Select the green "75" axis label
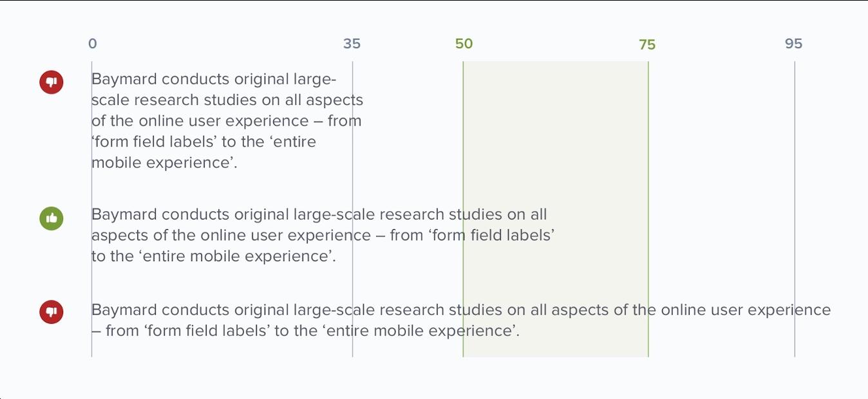The width and height of the screenshot is (868, 399). click(647, 44)
